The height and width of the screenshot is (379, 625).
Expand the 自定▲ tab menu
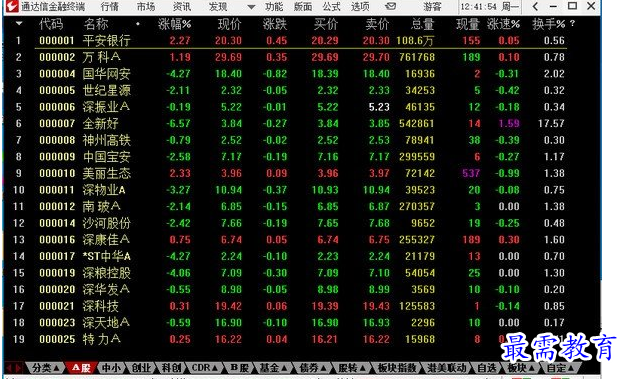(560, 367)
